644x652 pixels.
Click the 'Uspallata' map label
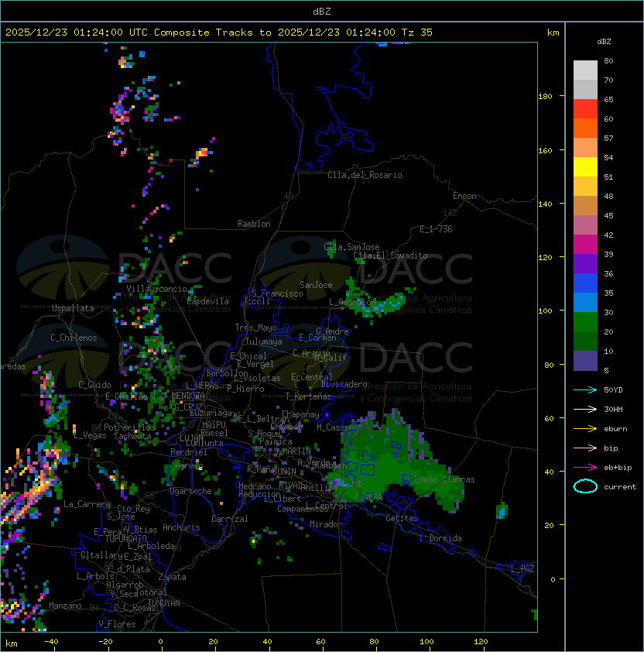click(x=73, y=308)
